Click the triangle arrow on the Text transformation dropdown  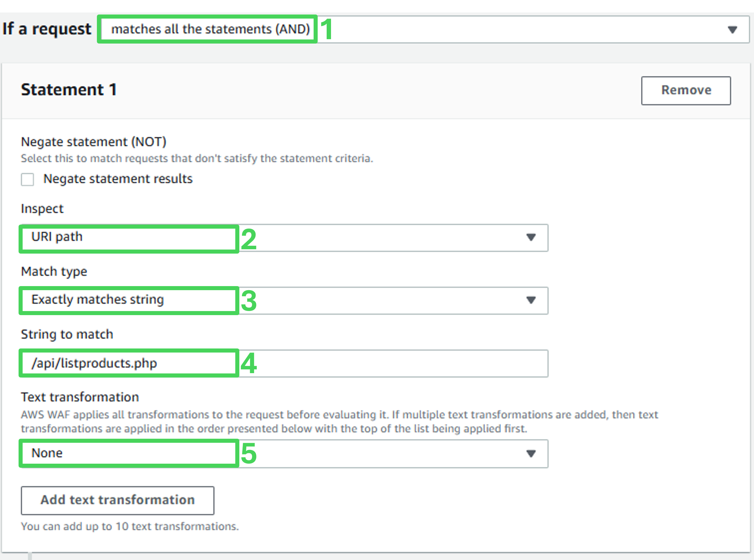point(531,454)
